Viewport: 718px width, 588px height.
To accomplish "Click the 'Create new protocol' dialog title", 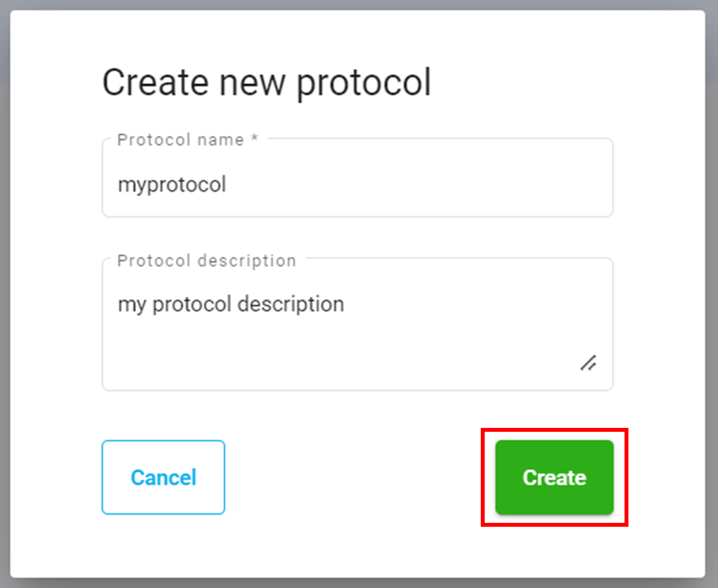I will (x=266, y=82).
